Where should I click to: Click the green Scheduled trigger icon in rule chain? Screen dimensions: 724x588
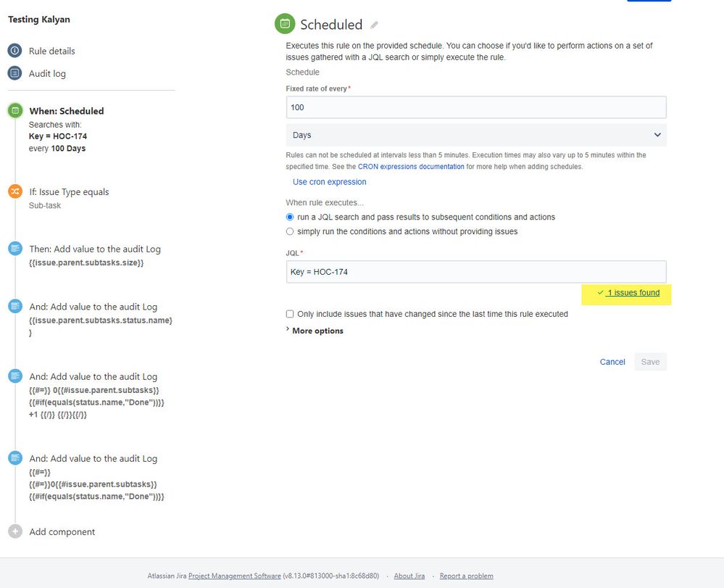point(15,110)
